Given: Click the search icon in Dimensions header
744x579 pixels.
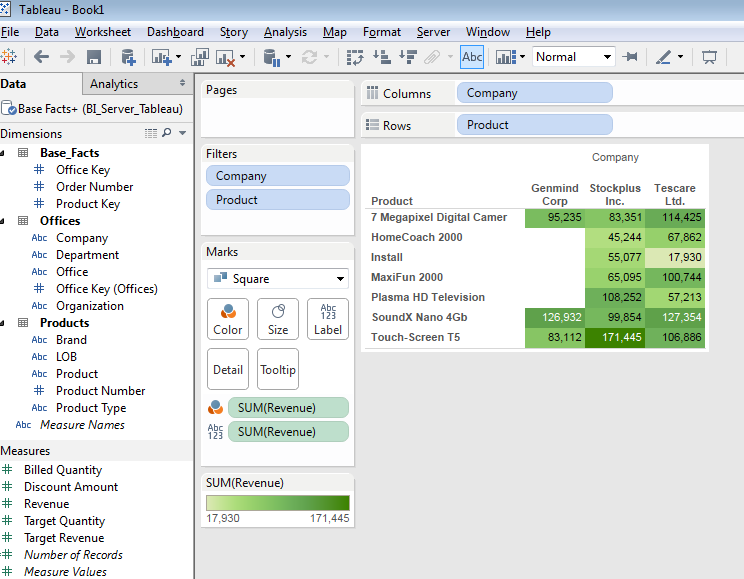Looking at the screenshot, I should [167, 133].
